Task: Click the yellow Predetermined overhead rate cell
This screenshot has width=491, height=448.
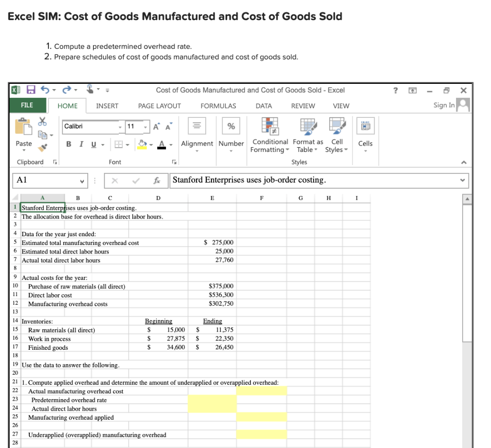Action: pyautogui.click(x=212, y=400)
